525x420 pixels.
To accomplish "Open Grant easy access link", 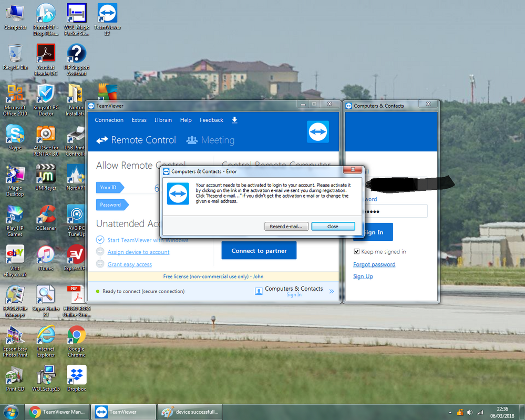I will click(x=130, y=264).
